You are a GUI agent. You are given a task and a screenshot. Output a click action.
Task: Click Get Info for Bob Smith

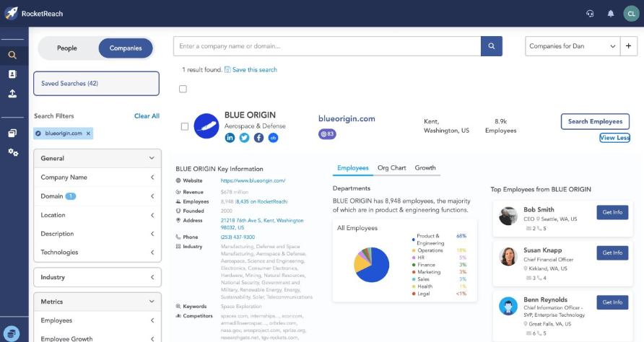click(x=612, y=212)
